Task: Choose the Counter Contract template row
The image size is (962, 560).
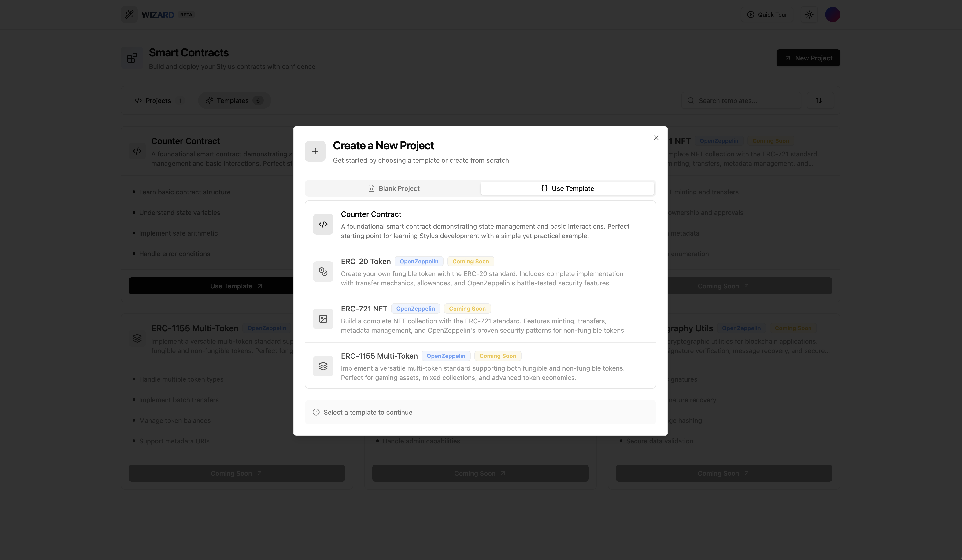Action: [480, 225]
